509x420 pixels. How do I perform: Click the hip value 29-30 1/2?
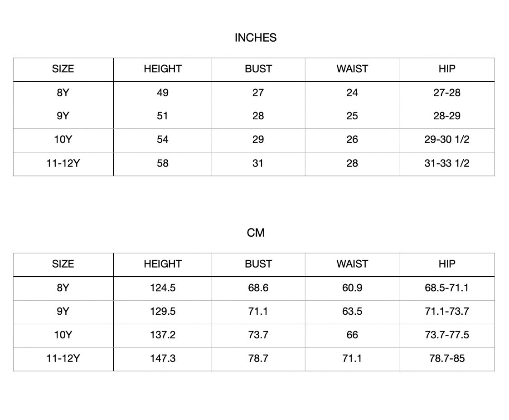447,140
